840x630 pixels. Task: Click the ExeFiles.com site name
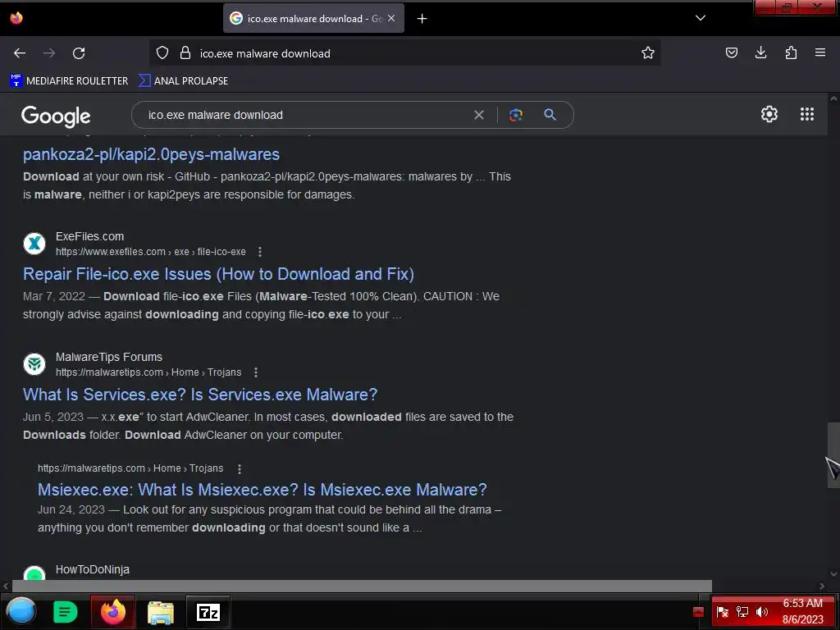pyautogui.click(x=89, y=236)
